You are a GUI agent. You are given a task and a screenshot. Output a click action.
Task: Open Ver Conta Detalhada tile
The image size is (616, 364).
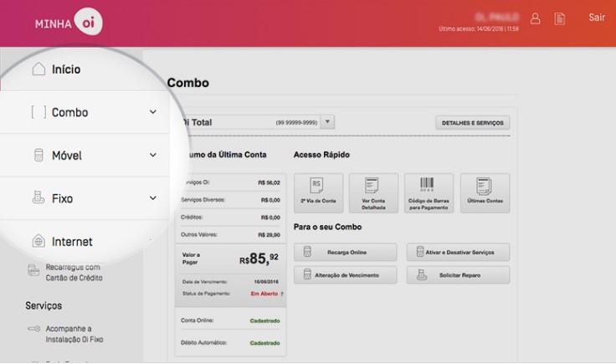[x=373, y=193]
